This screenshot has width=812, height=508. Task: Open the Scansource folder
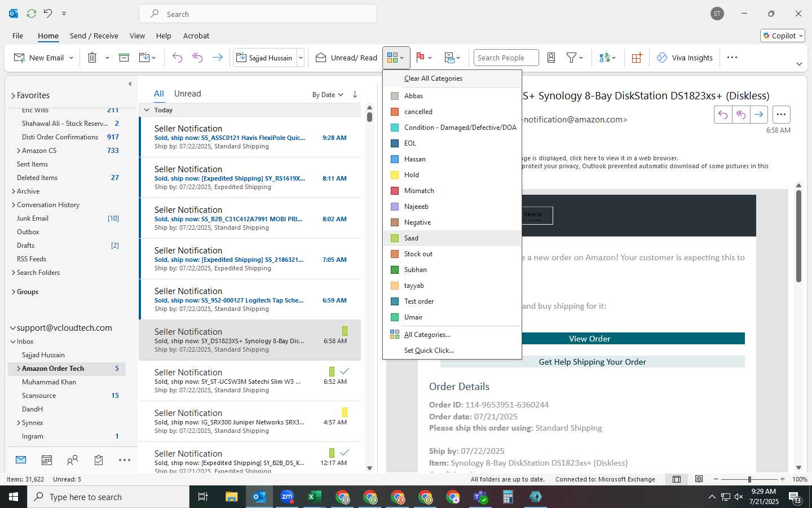tap(39, 396)
